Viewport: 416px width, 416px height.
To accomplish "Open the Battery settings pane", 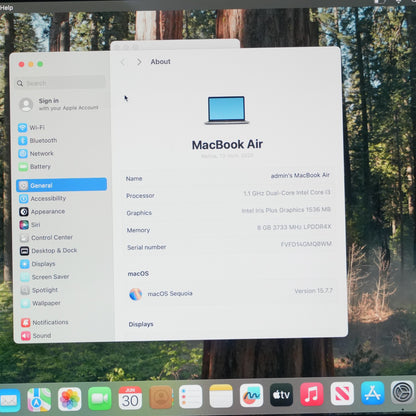I will tap(34, 166).
